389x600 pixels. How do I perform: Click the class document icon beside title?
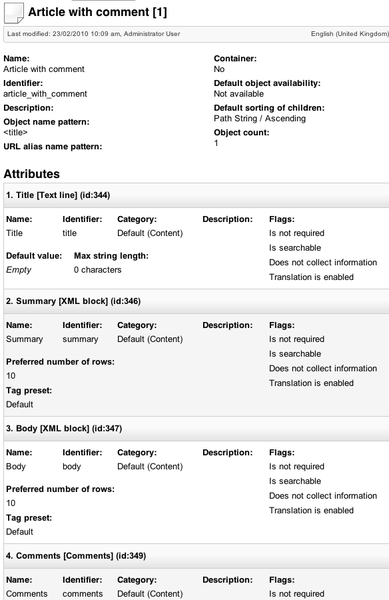(x=14, y=13)
